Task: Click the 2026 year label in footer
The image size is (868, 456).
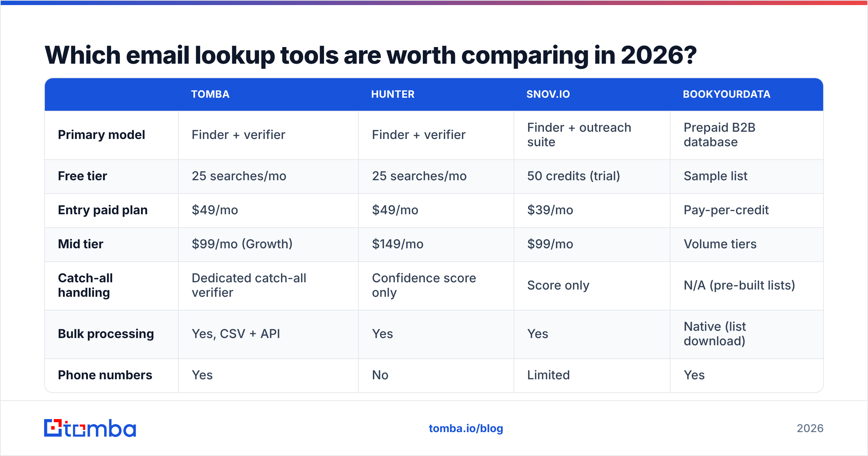Action: pyautogui.click(x=810, y=428)
